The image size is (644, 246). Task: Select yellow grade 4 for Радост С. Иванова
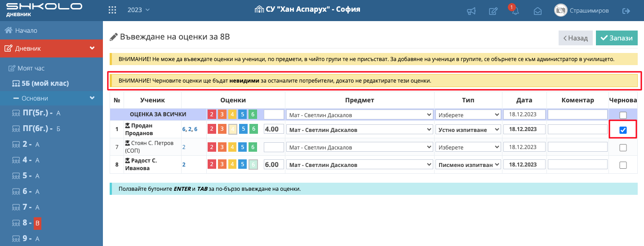[x=232, y=165]
